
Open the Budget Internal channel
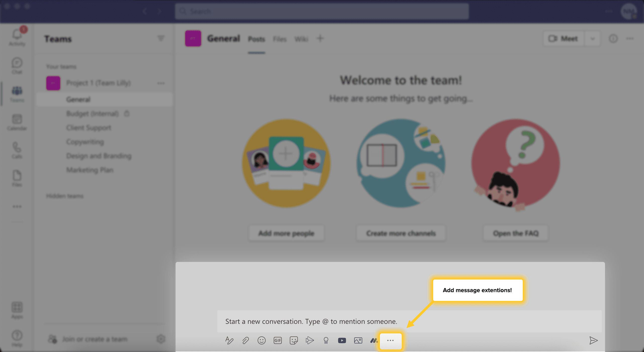(93, 113)
